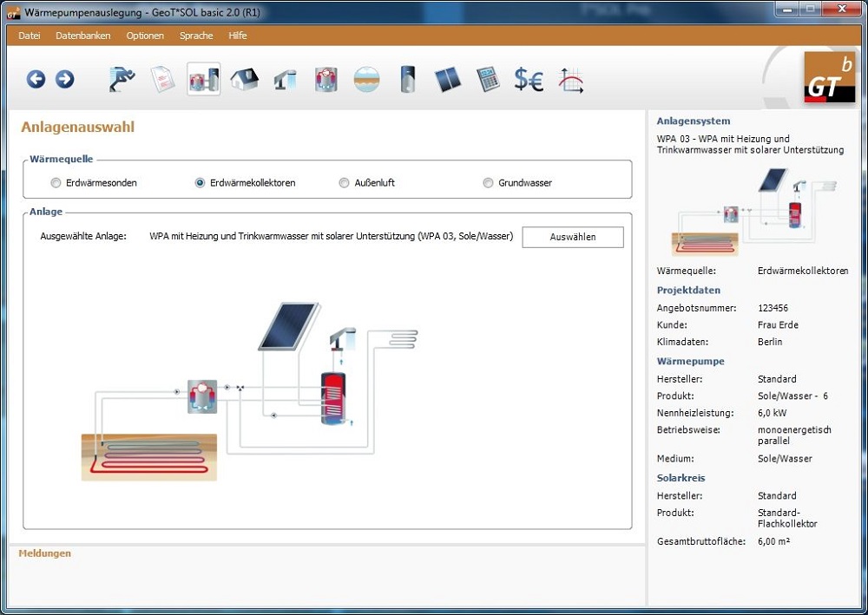
Task: Open the building house icon
Action: (244, 80)
